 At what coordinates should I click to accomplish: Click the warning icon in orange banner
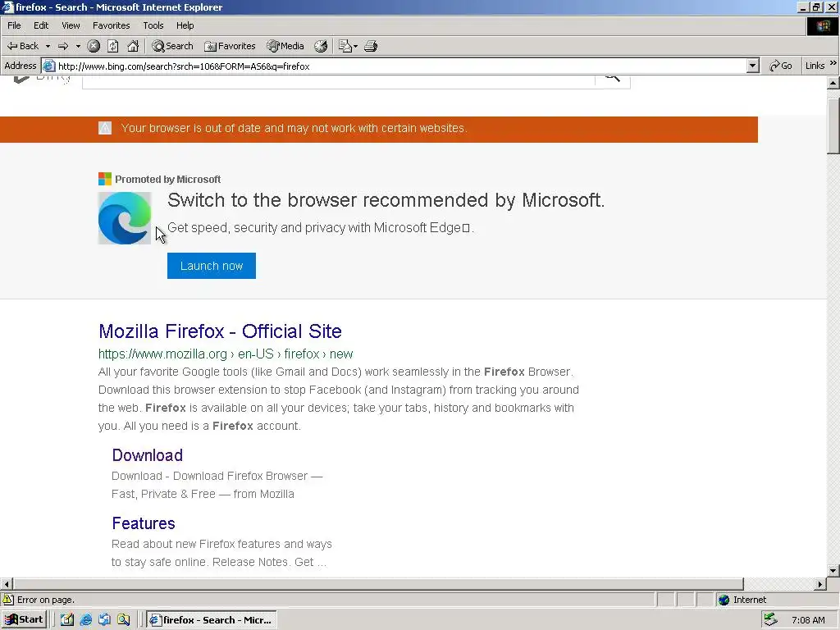(x=105, y=128)
